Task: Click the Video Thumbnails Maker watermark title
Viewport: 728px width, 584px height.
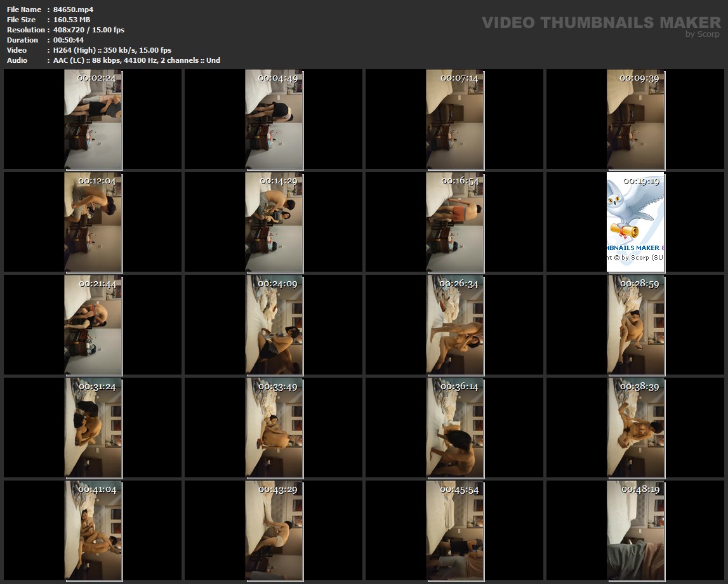Action: click(600, 23)
